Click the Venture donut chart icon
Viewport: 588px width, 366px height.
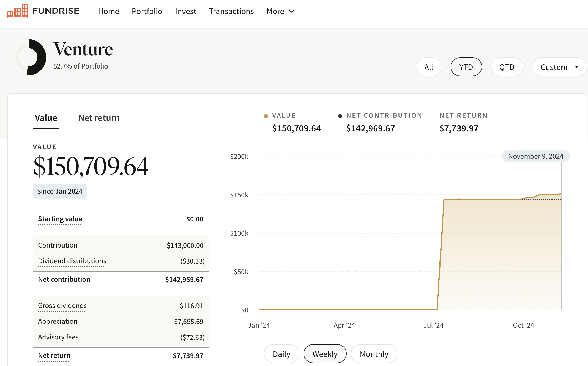(x=30, y=57)
